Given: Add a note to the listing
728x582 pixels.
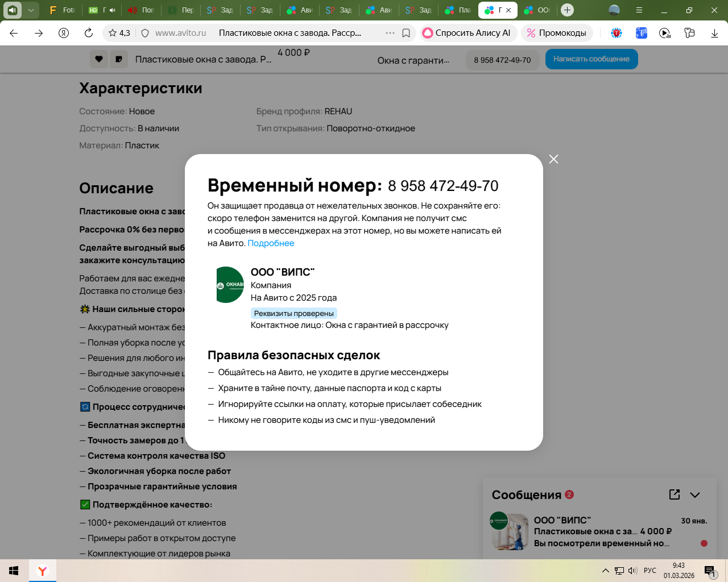Looking at the screenshot, I should coord(119,59).
